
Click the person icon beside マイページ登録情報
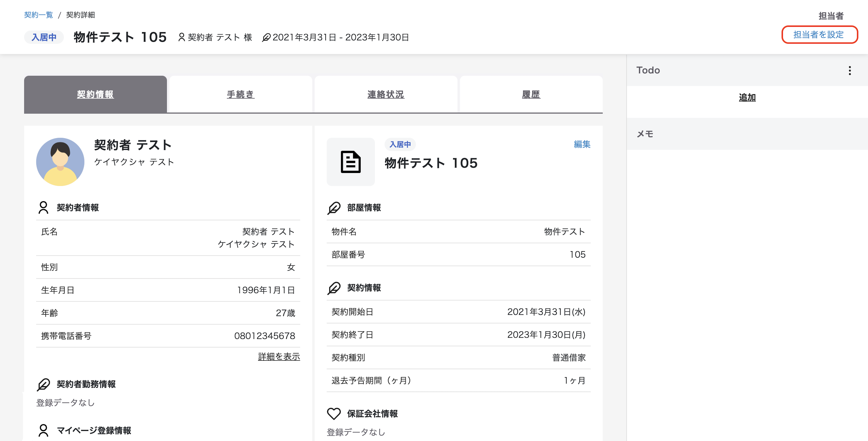tap(43, 431)
